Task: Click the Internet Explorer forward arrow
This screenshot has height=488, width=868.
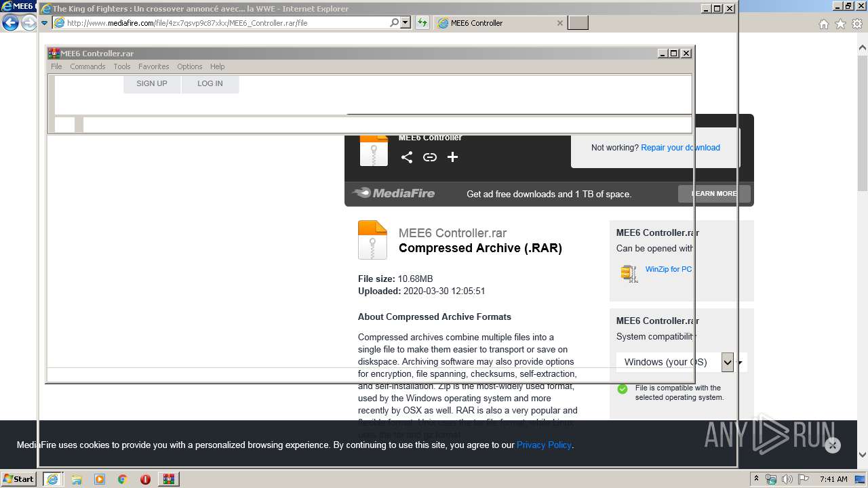Action: pos(28,23)
